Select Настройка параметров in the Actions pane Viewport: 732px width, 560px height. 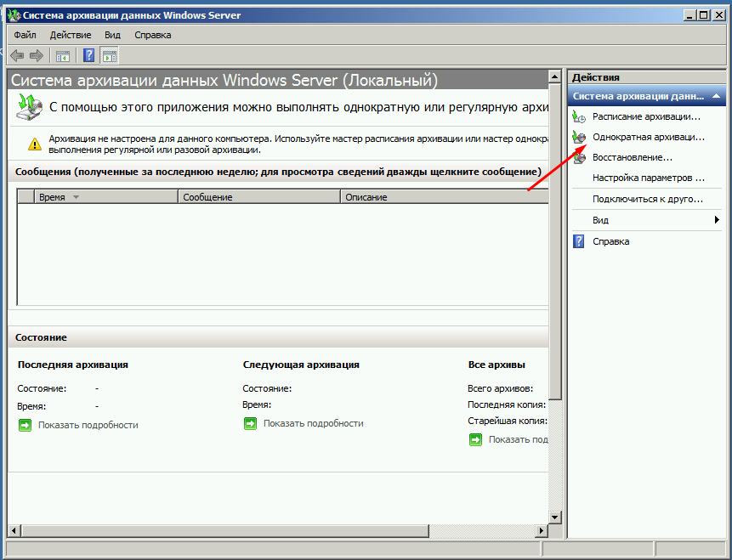click(648, 178)
